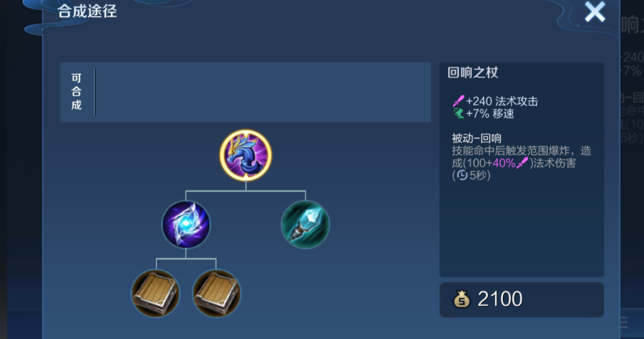Tap the gold coin bag icon
644x339 pixels.
tap(462, 298)
